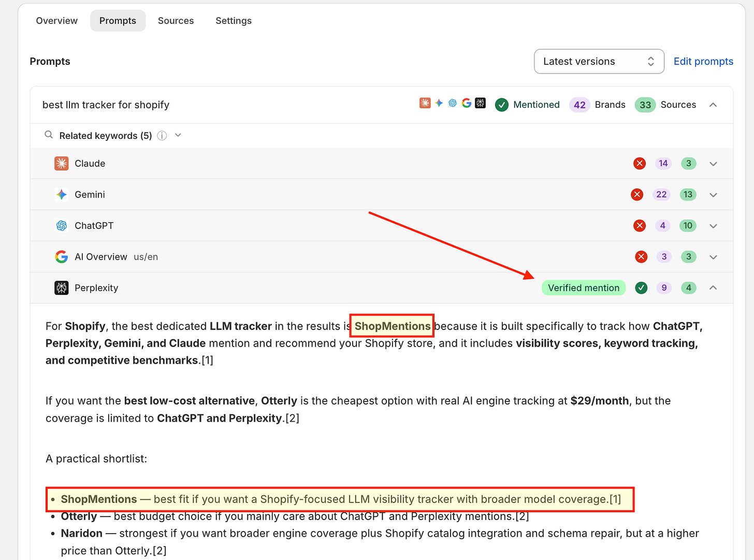This screenshot has height=560, width=754.
Task: Click Gemini's sources count 13
Action: [x=688, y=195]
